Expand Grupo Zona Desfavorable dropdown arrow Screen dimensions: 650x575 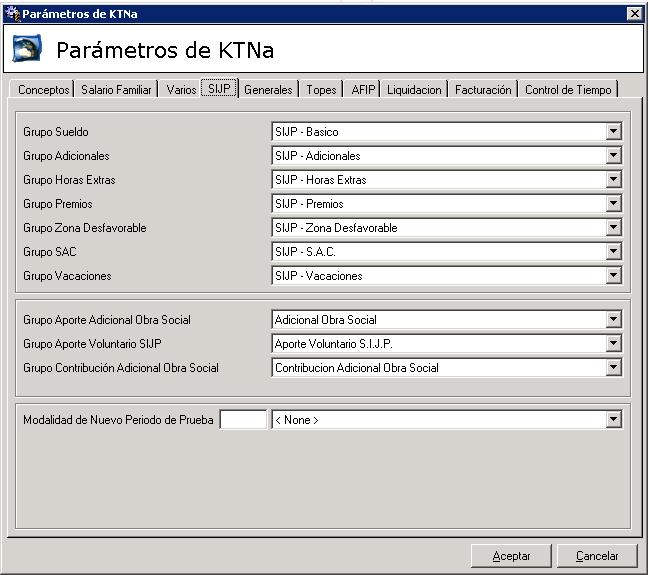(613, 228)
